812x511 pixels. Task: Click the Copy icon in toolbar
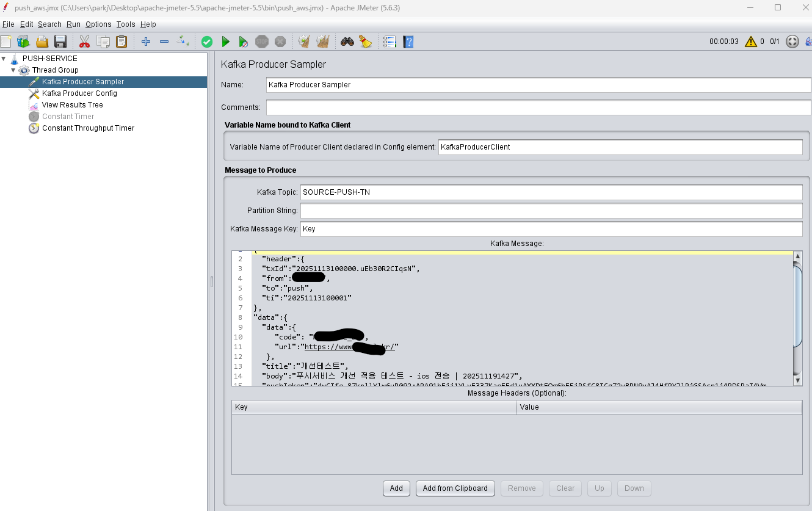(x=103, y=42)
